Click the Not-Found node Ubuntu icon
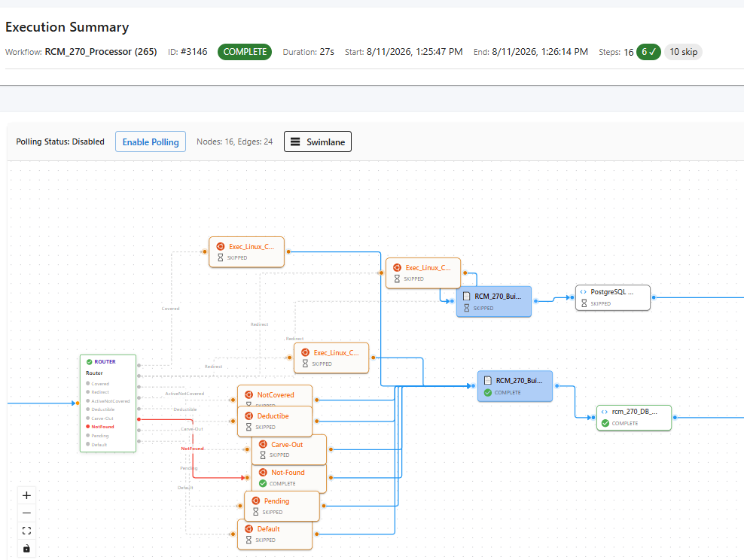The height and width of the screenshot is (560, 744). pyautogui.click(x=263, y=472)
